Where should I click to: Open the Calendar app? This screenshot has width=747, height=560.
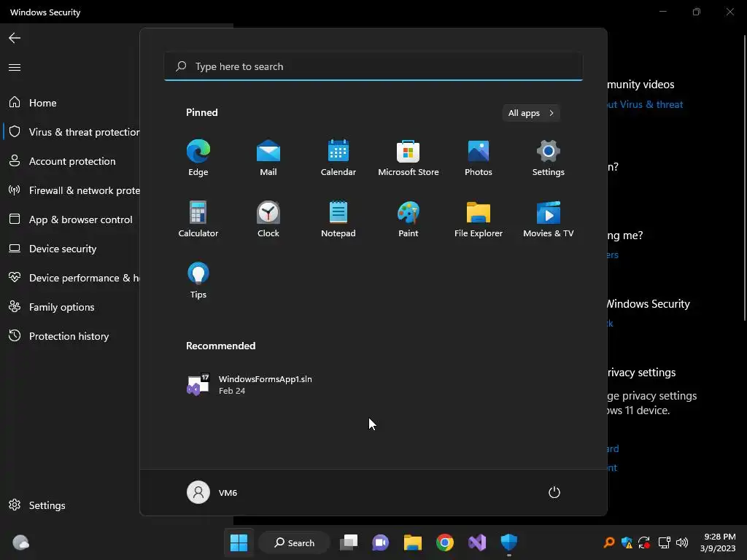(338, 157)
